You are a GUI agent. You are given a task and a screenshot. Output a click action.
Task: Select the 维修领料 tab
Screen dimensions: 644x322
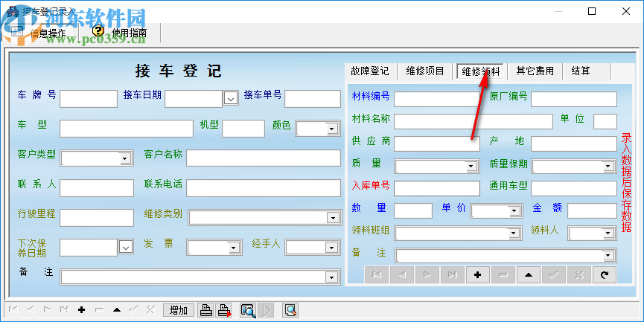click(x=480, y=71)
